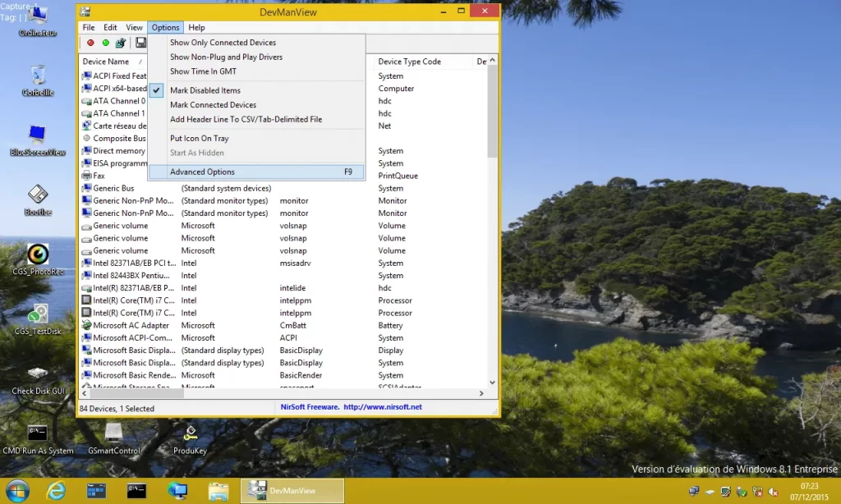Click the red Disable Selected Devices toolbar icon
This screenshot has width=841, height=504.
click(90, 43)
